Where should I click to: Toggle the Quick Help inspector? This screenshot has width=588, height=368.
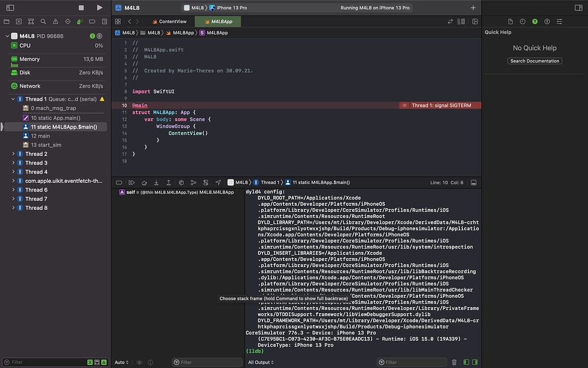[x=535, y=21]
